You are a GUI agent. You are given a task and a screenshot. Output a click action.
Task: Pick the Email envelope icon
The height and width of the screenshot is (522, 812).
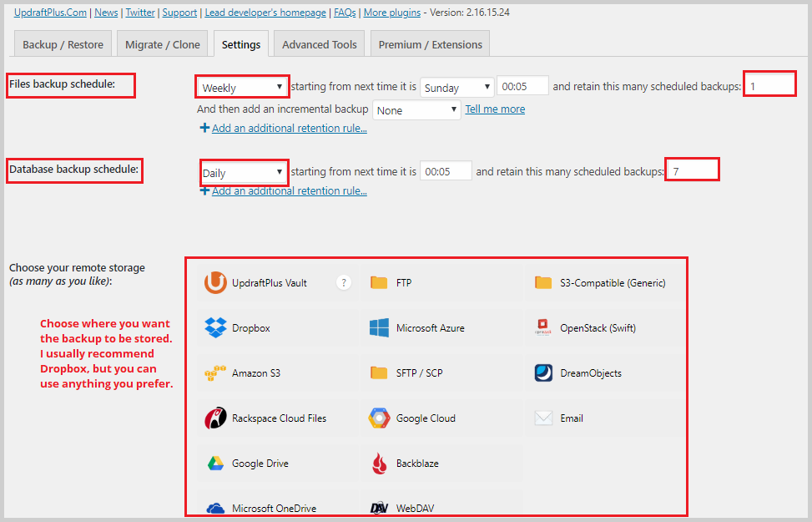click(x=543, y=418)
